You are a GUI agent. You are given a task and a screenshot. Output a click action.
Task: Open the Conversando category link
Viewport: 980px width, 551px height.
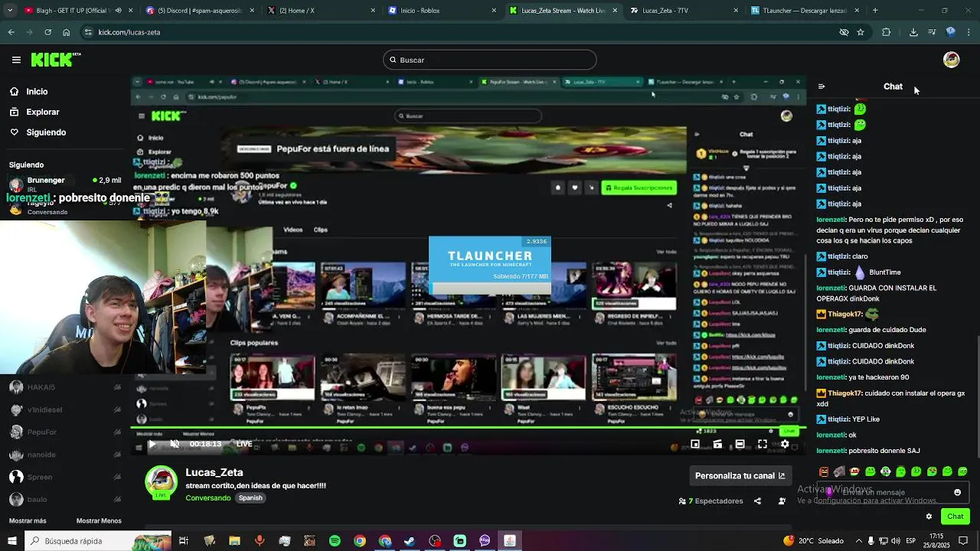(x=207, y=498)
